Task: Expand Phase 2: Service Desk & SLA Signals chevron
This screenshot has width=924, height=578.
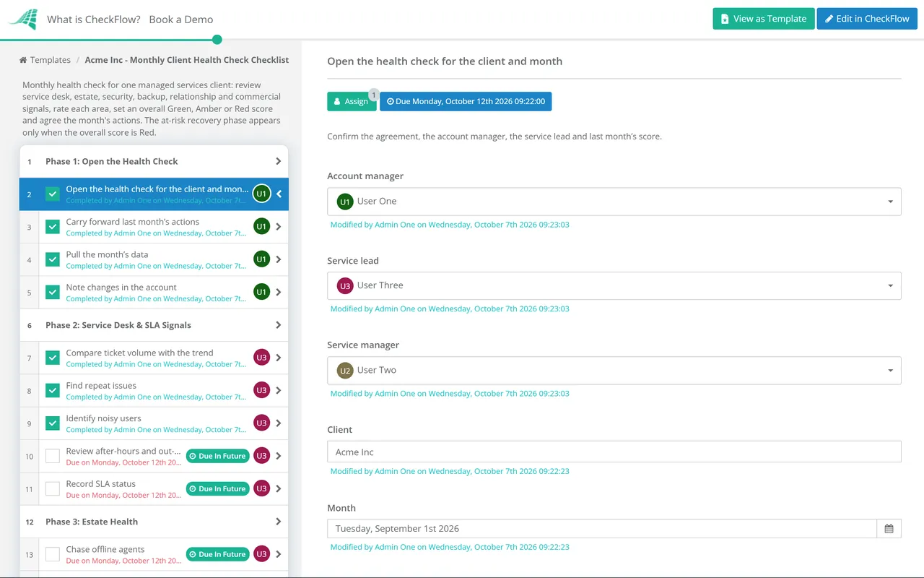Action: pyautogui.click(x=278, y=325)
